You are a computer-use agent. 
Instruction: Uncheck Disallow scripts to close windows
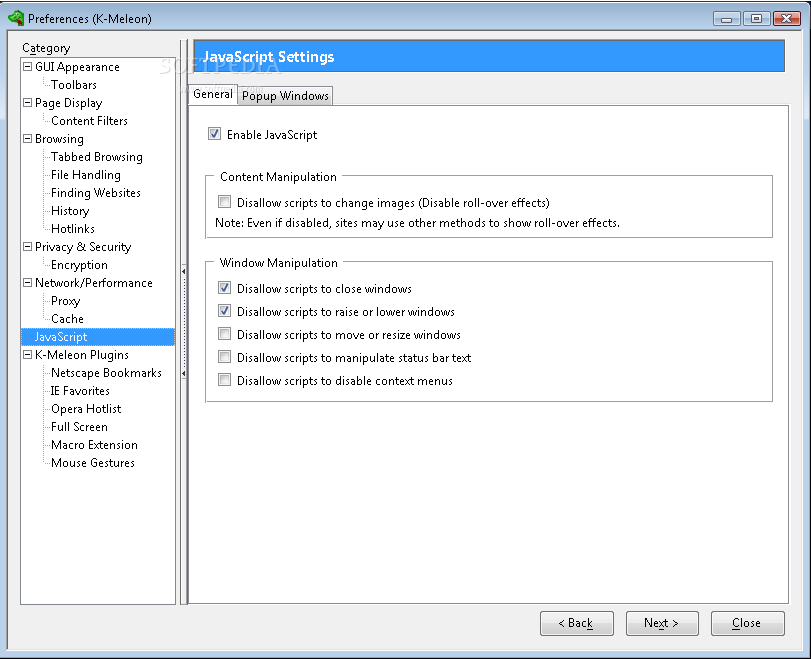[224, 288]
